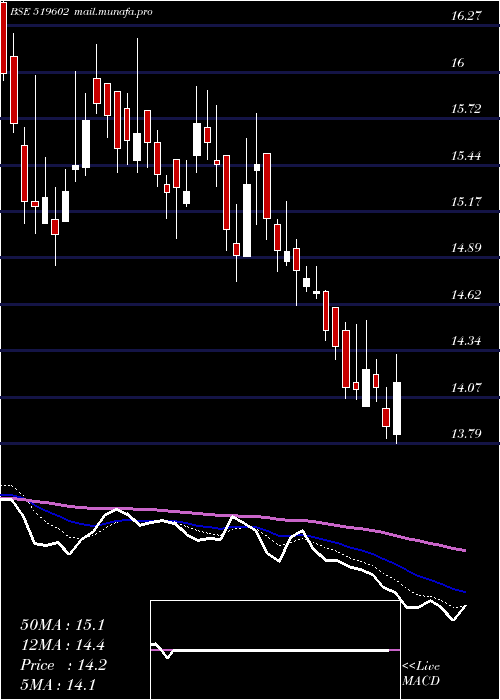This screenshot has height=700, width=500.
Task: Click the 14.62 price axis label
Action: coord(466,295)
